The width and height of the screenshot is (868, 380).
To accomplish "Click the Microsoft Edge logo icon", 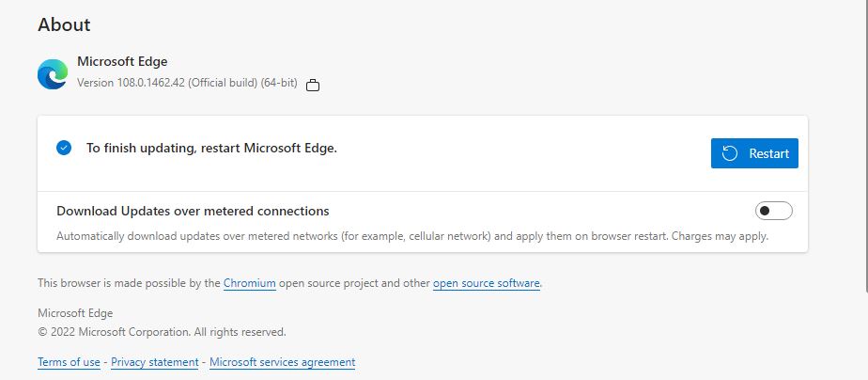I will [x=53, y=73].
